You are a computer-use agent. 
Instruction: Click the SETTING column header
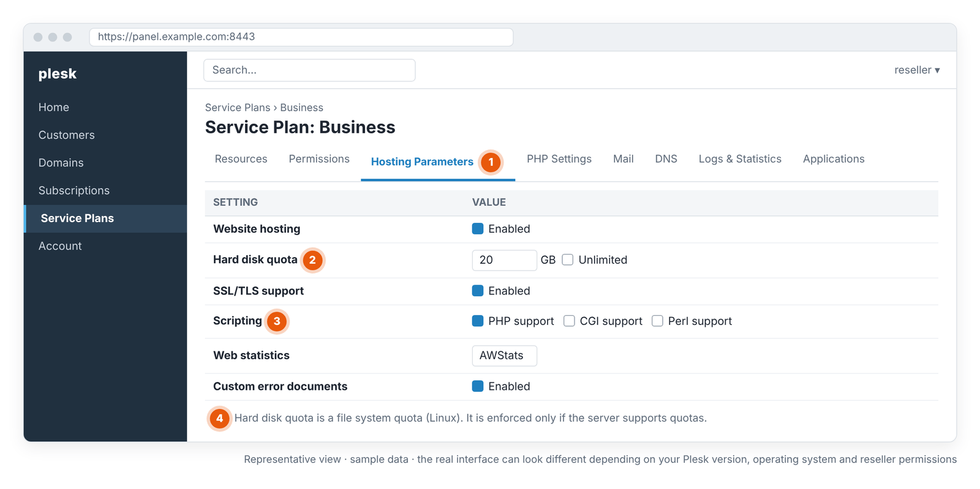click(x=235, y=202)
